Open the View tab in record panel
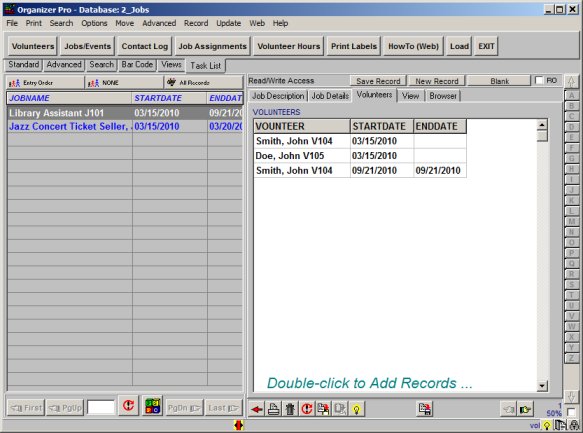 click(x=410, y=96)
